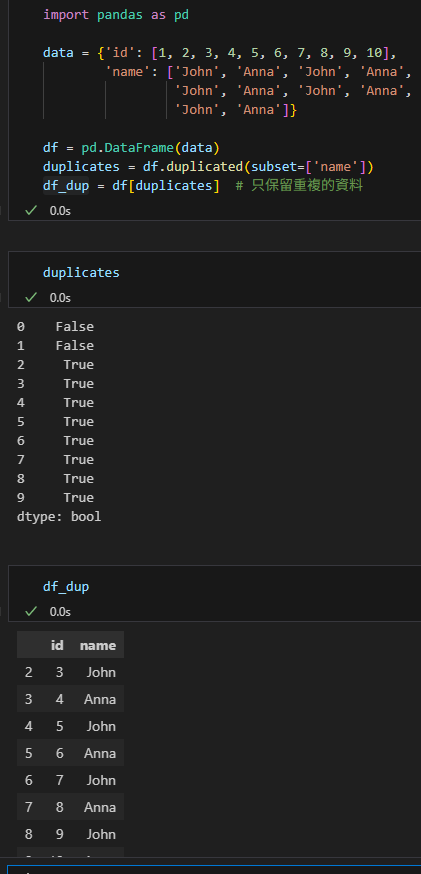
Task: Click 'John' in the row with id 9
Action: 101,834
